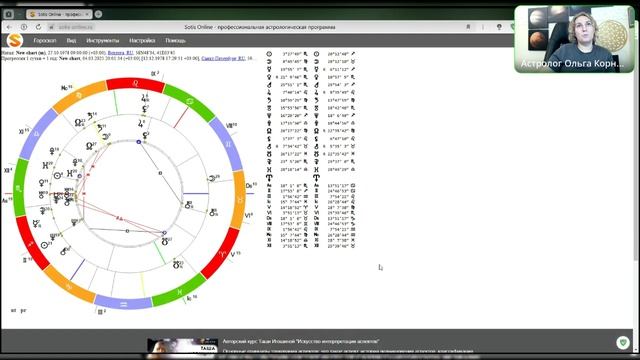Click the Saturn glyph in the natal table column
640x360 pixels.
click(x=269, y=100)
